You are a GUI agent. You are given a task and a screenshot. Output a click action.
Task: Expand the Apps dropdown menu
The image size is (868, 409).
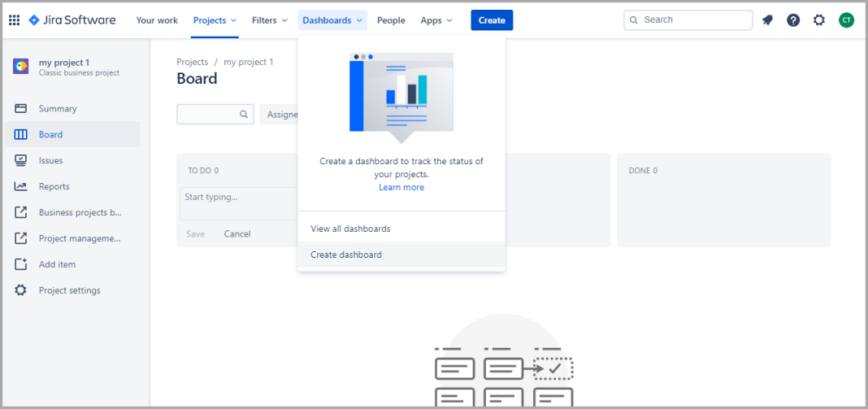436,20
